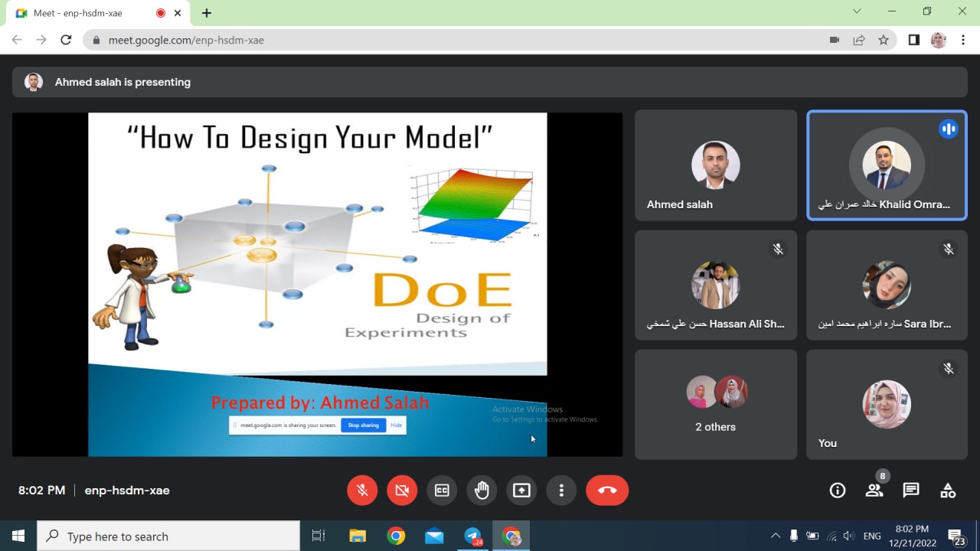Open the activities panel icon
This screenshot has width=980, height=551.
pyautogui.click(x=948, y=490)
